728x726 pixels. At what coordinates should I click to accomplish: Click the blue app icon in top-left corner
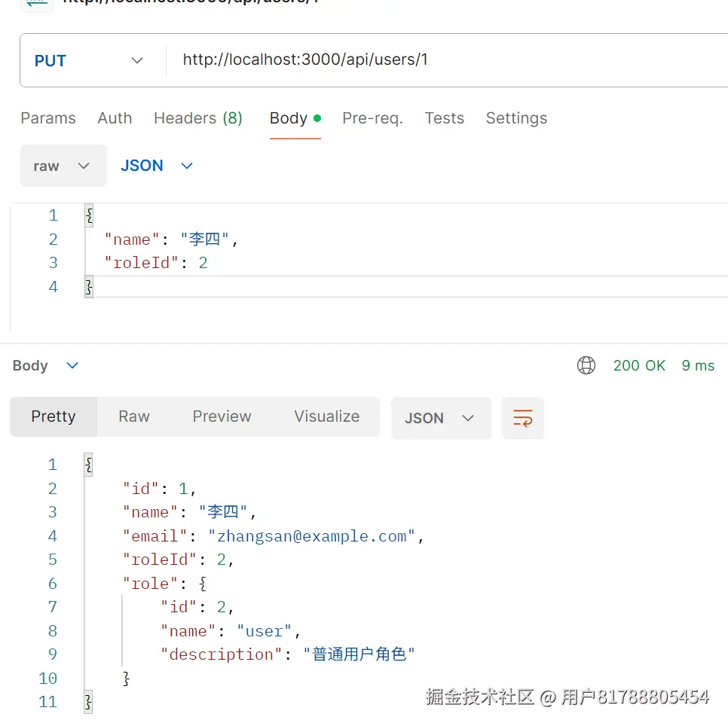coord(35,5)
